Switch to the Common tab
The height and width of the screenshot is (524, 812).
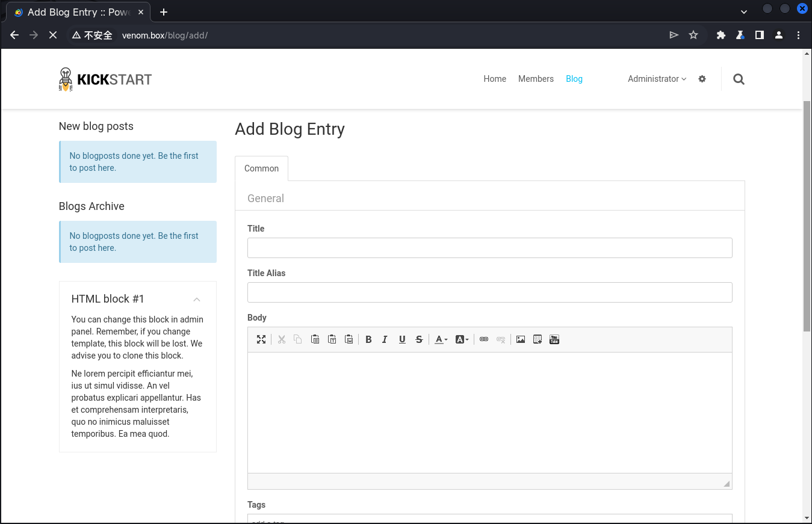pos(261,168)
